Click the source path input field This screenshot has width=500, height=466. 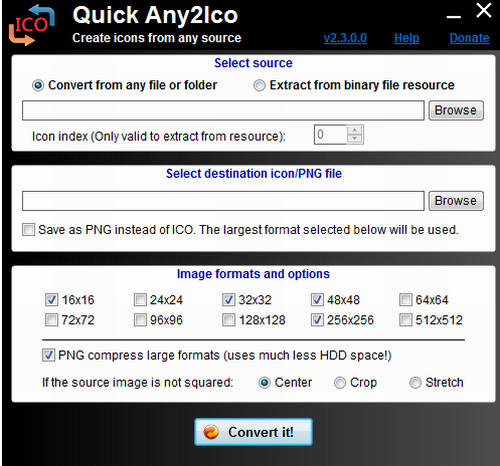coord(223,110)
